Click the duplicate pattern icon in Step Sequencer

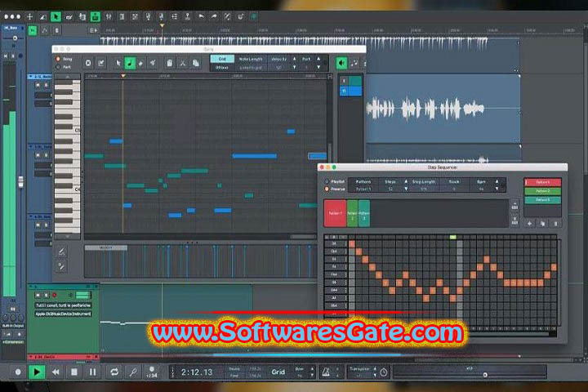542,224
